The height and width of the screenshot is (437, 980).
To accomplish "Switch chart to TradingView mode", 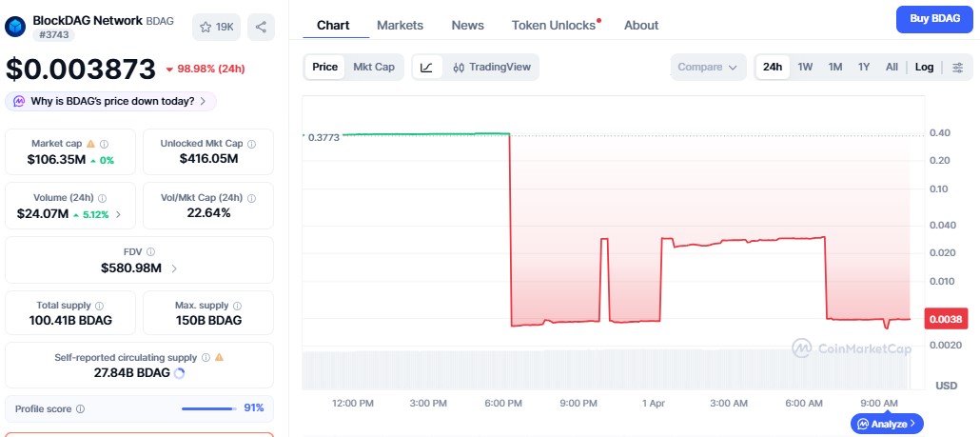I will tap(490, 68).
